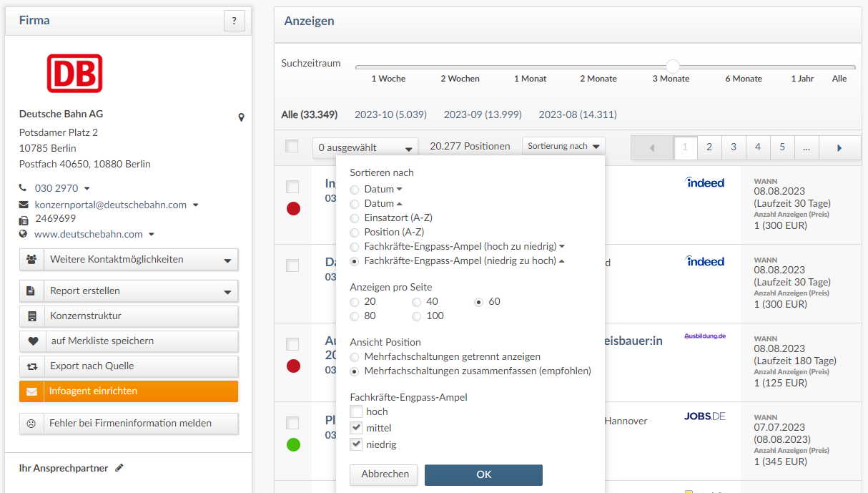
Task: Click the envelope icon on 'Infoagent einrichten'
Action: tap(33, 393)
